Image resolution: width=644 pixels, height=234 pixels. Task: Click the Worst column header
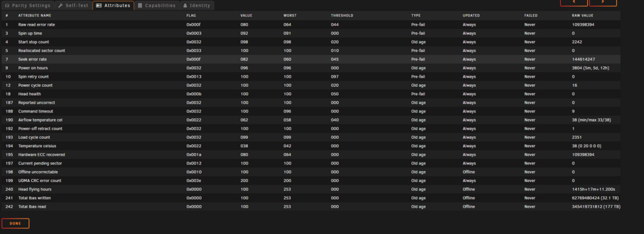tap(290, 15)
